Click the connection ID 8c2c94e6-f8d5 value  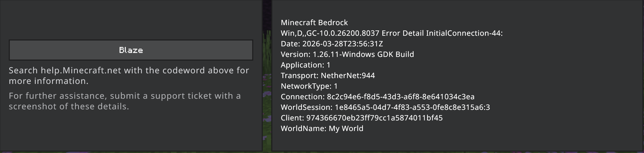pyautogui.click(x=401, y=97)
